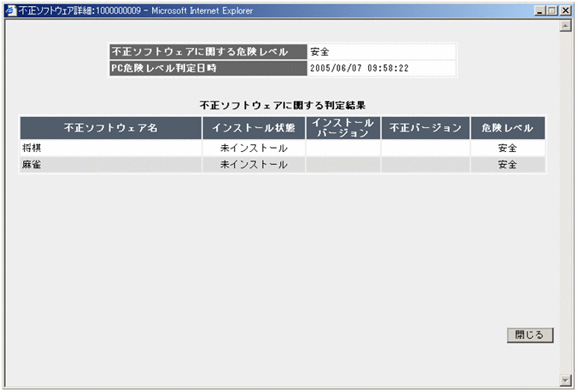
Task: Click 未インストール in the 将棋 row
Action: point(254,148)
